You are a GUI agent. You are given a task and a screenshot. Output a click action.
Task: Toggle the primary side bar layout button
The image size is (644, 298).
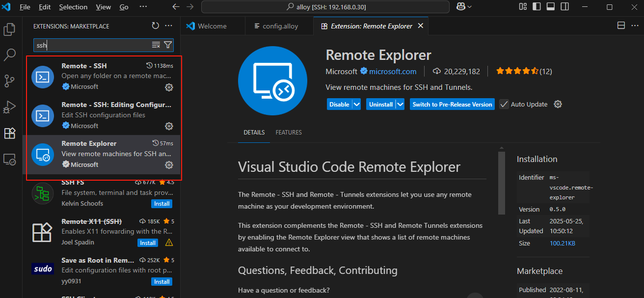537,7
